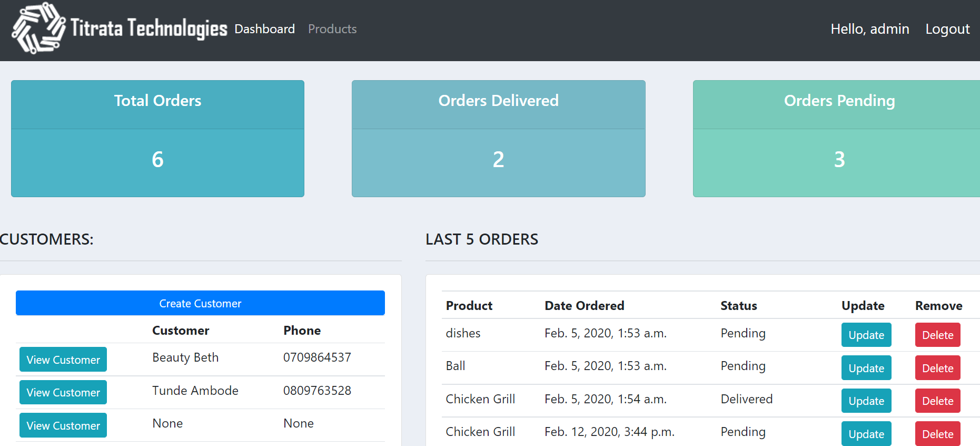980x446 pixels.
Task: Update the Feb. 12 Chicken Grill order
Action: (866, 434)
